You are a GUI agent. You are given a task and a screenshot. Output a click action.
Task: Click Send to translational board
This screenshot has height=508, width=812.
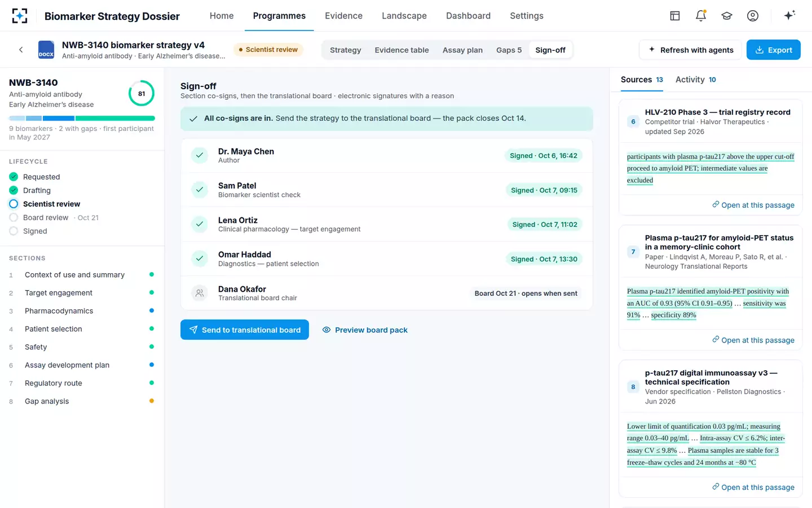(245, 330)
